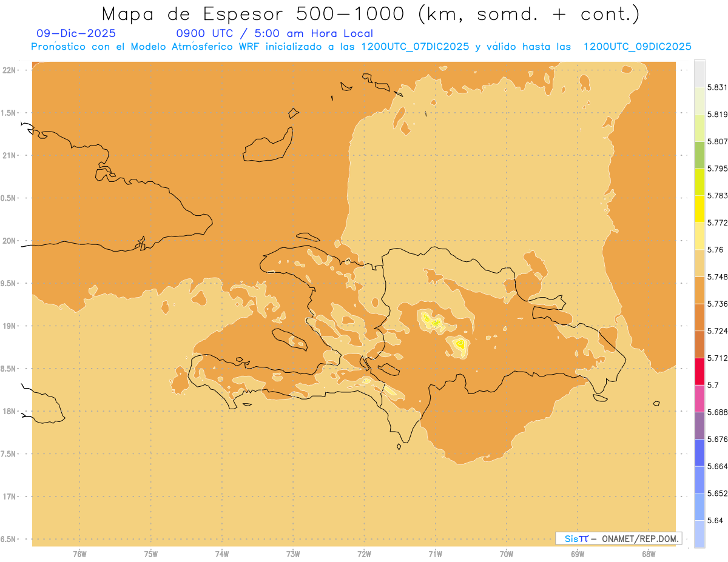The width and height of the screenshot is (728, 562).
Task: Click the light gray swatch atop the color bar
Action: pyautogui.click(x=699, y=73)
